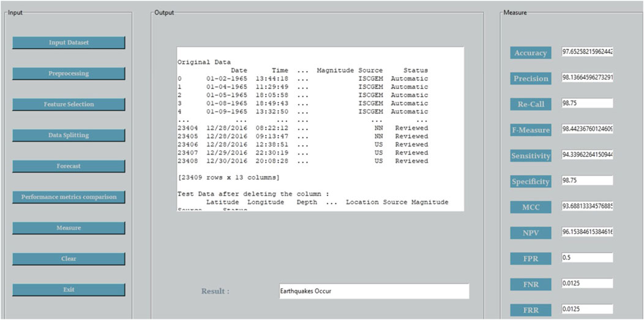Run the Preprocessing step
644x320 pixels.
tap(69, 74)
